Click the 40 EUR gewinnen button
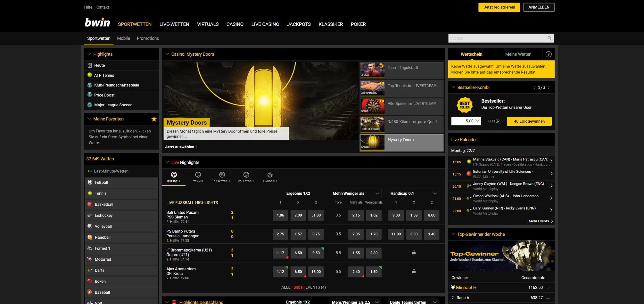This screenshot has height=304, width=644. (529, 121)
